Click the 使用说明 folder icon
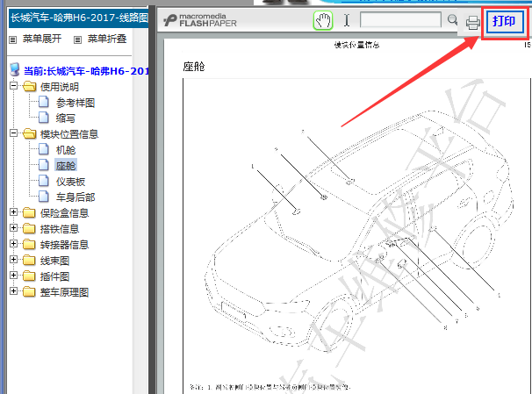 [x=29, y=86]
